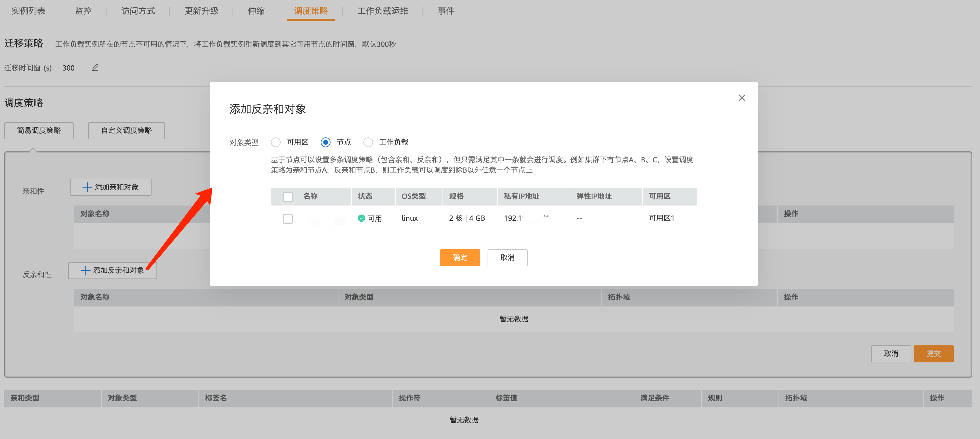Viewport: 980px width, 439px height.
Task: Click the 满足条件 column header
Action: tap(654, 398)
